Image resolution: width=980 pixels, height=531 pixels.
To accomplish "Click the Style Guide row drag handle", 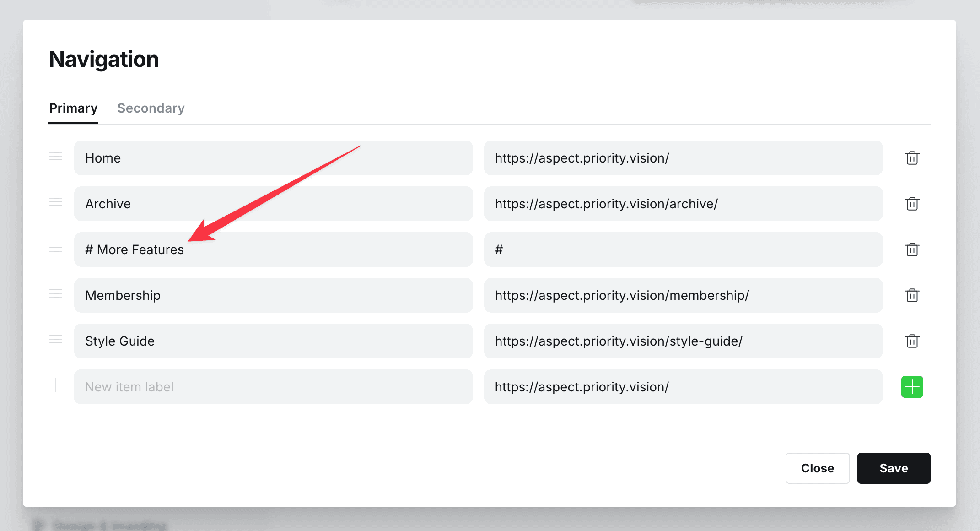I will pos(56,340).
